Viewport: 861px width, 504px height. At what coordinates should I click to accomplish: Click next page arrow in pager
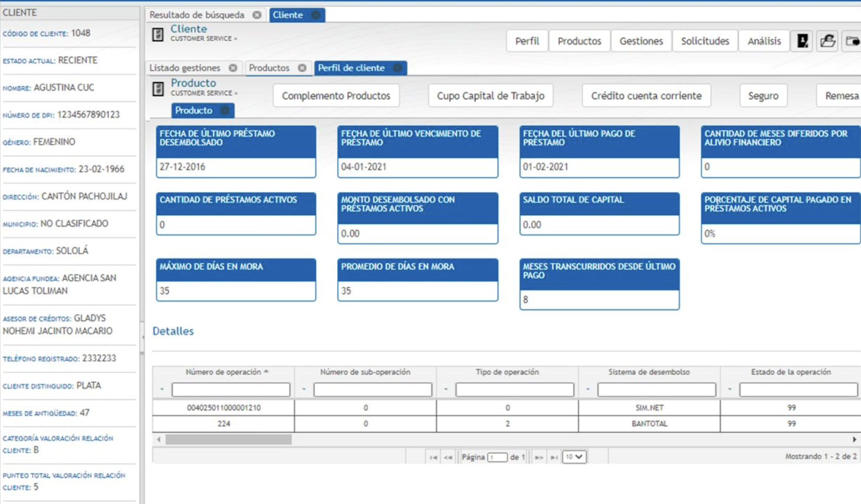tap(539, 457)
